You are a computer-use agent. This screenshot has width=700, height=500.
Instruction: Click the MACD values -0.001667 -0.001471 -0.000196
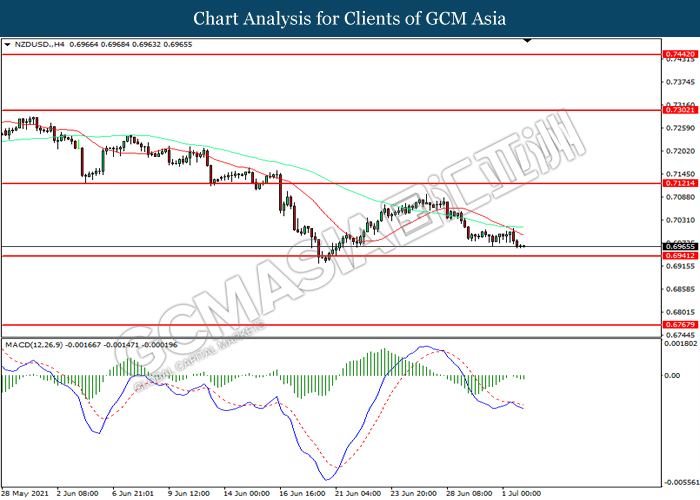[x=121, y=345]
